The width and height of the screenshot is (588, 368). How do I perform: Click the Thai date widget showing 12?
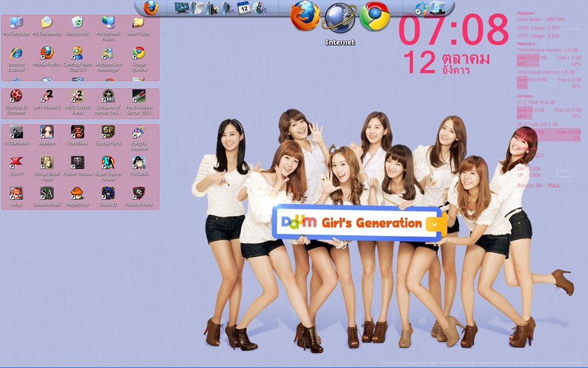(446, 63)
